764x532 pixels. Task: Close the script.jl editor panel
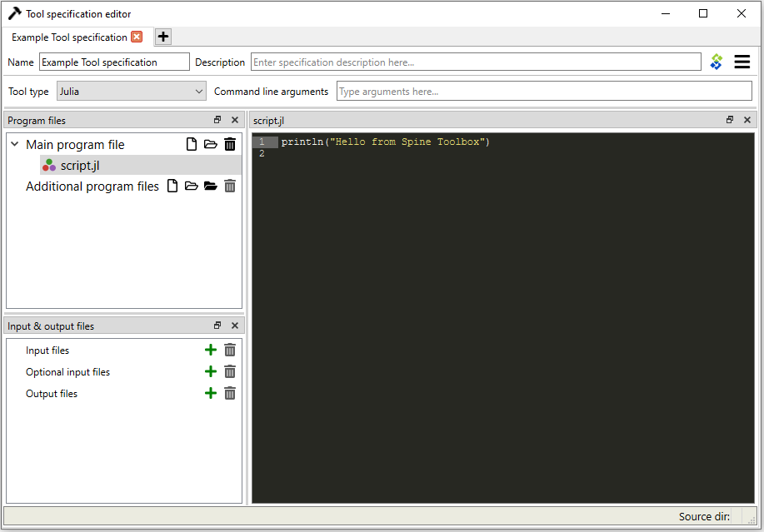[x=747, y=120]
